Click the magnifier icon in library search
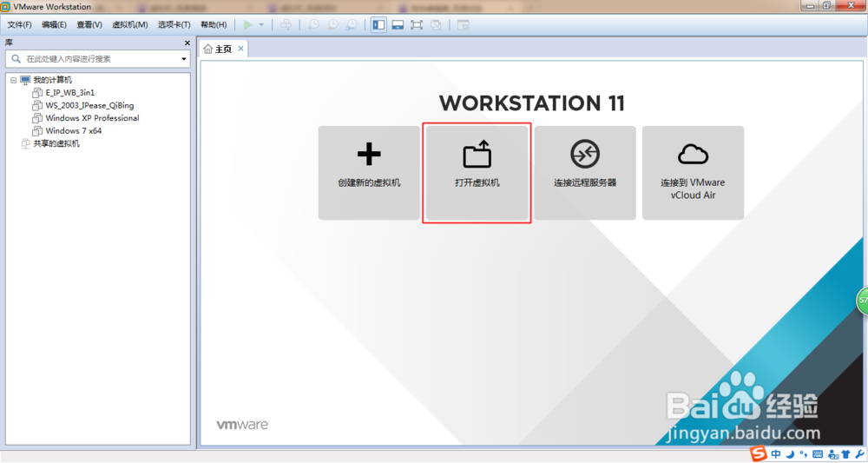 coord(16,59)
